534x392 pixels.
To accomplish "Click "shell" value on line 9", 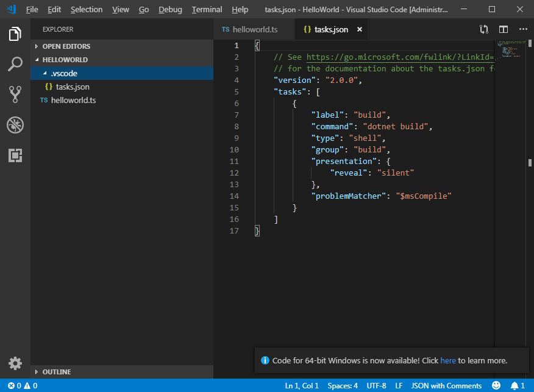I will pos(365,138).
